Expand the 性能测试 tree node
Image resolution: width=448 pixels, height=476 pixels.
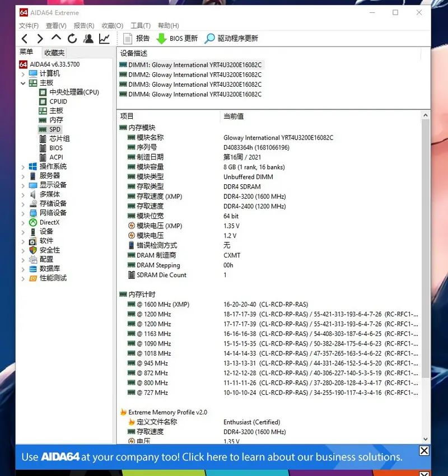pyautogui.click(x=23, y=278)
